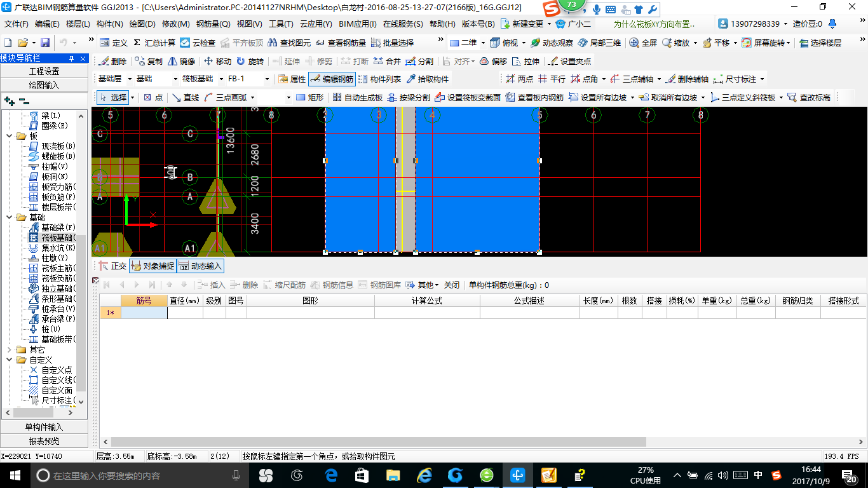Click the 偏移 offset tool
This screenshot has height=488, width=868.
tap(493, 61)
